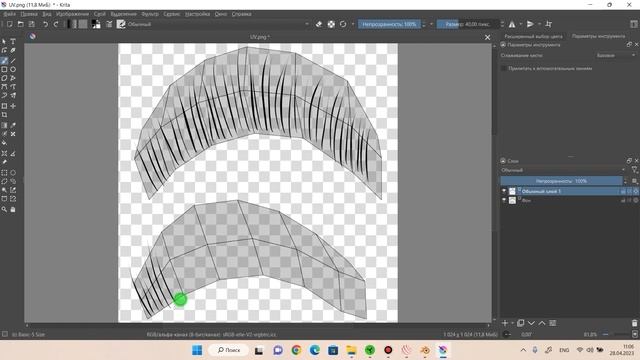The image size is (640, 360).
Task: Select the Color Sampler tool
Action: (x=13, y=125)
